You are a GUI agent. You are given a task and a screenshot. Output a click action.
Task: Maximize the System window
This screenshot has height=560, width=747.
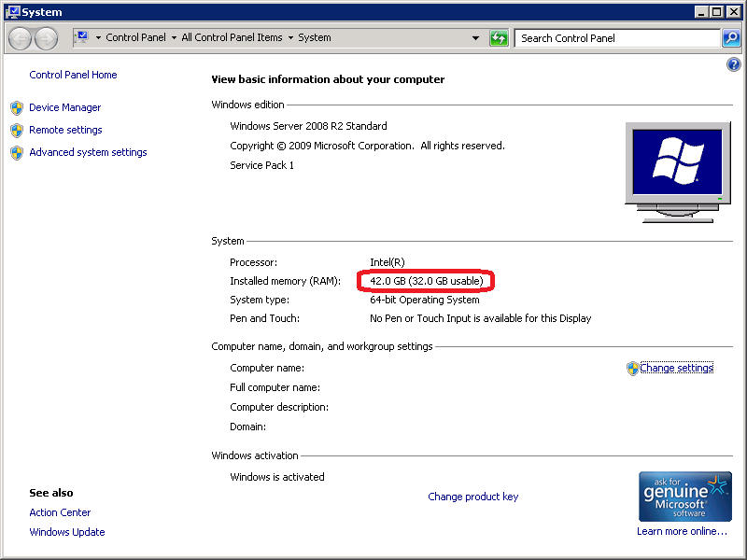[717, 12]
